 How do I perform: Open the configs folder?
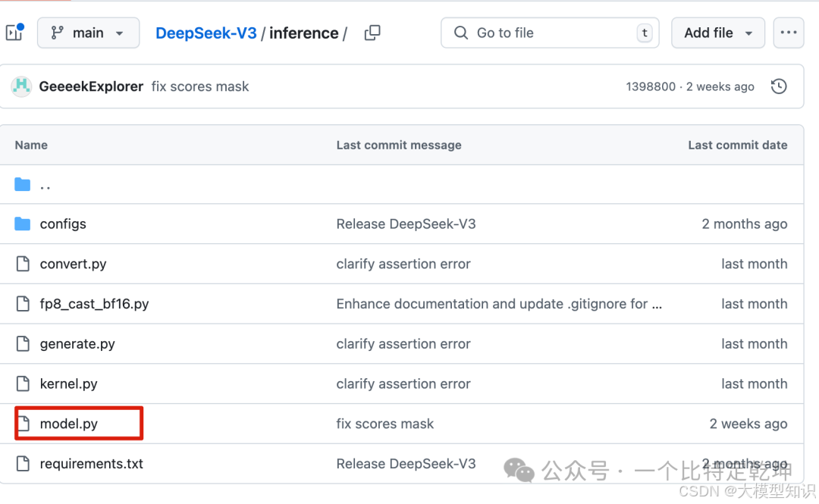point(63,224)
